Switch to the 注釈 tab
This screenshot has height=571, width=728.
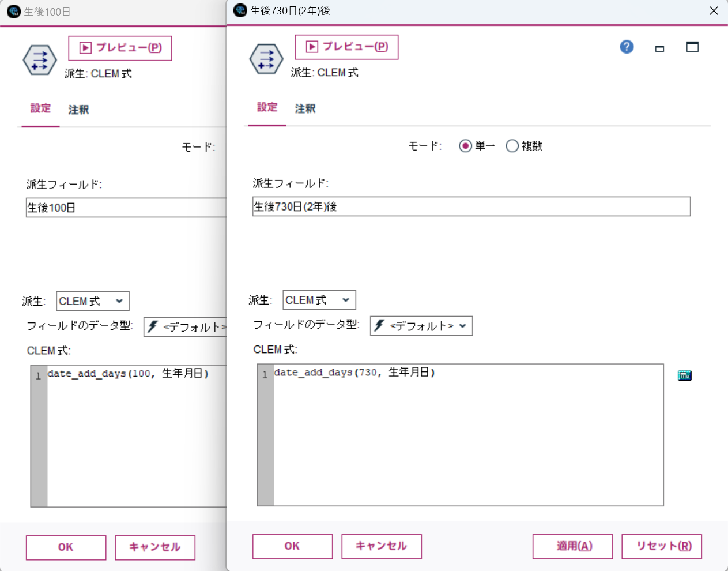click(304, 108)
